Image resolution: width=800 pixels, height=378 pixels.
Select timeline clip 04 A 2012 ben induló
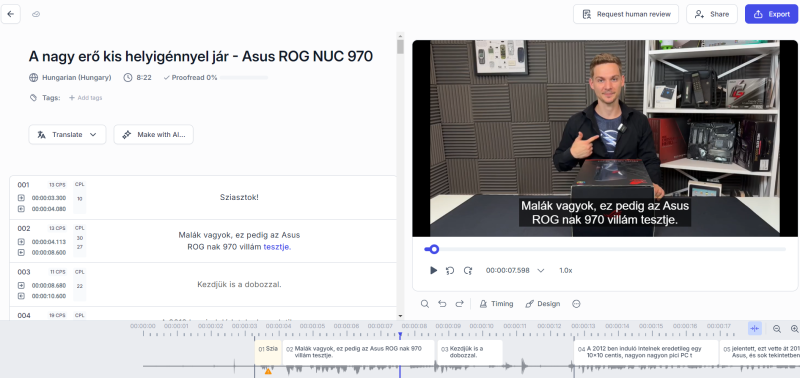[646, 352]
